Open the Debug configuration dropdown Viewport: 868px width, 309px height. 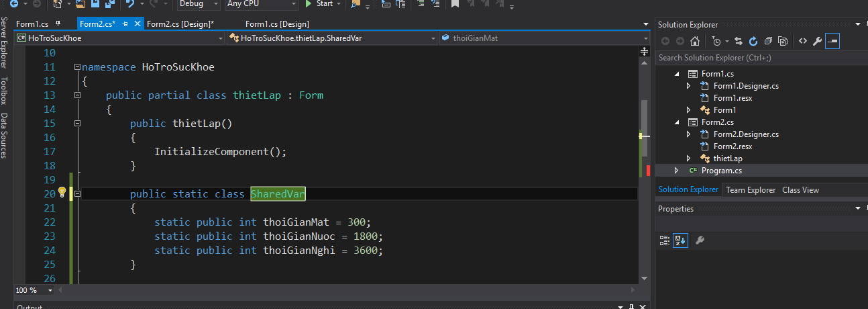point(199,3)
